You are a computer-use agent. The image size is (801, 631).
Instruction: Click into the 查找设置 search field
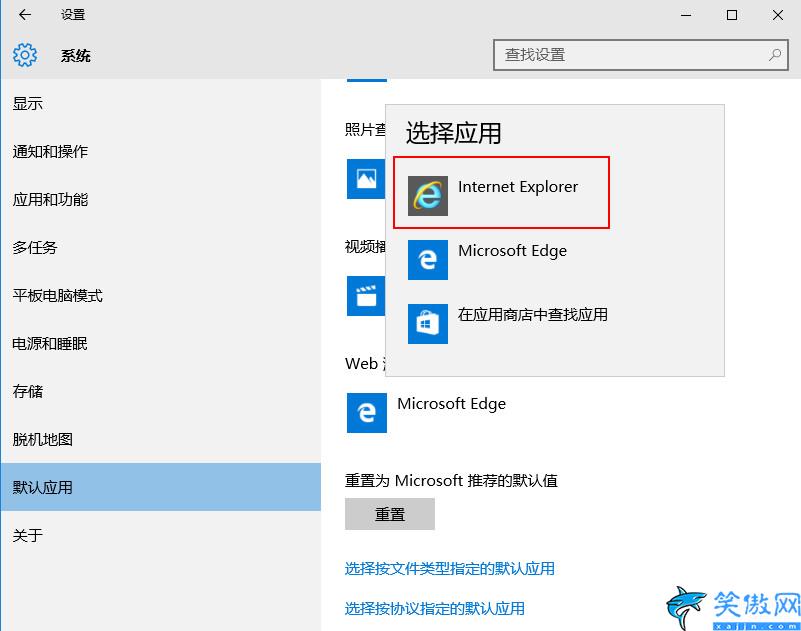click(641, 55)
